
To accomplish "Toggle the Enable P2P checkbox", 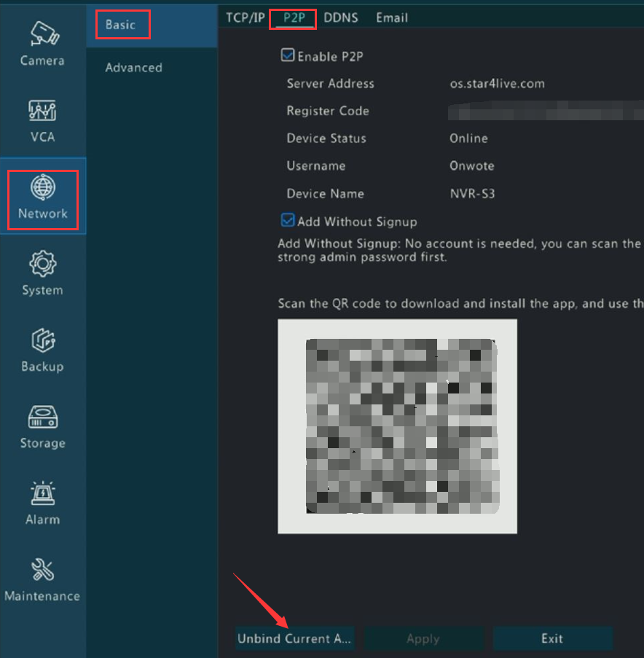I will coord(288,56).
